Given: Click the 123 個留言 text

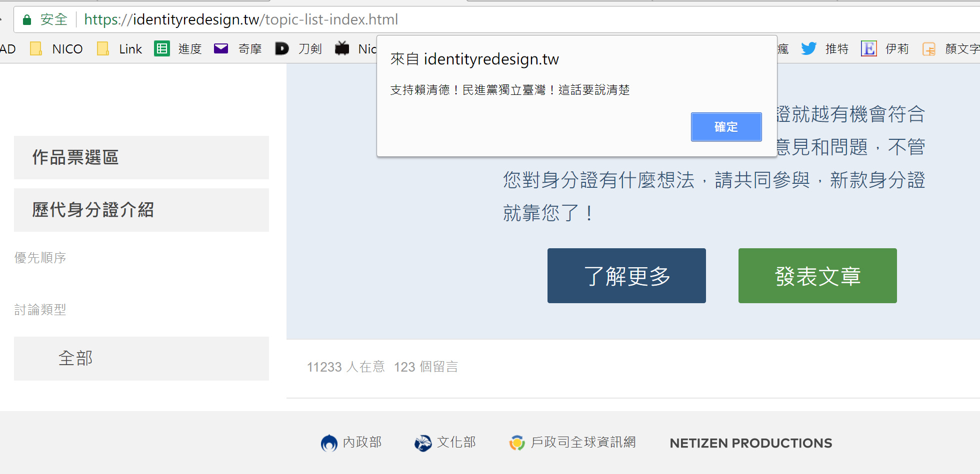Looking at the screenshot, I should click(x=426, y=367).
